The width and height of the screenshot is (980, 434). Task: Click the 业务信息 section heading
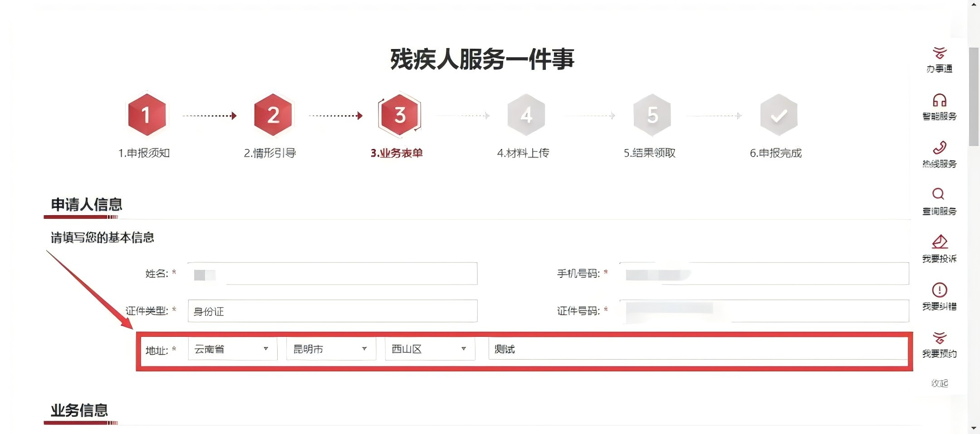tap(79, 410)
